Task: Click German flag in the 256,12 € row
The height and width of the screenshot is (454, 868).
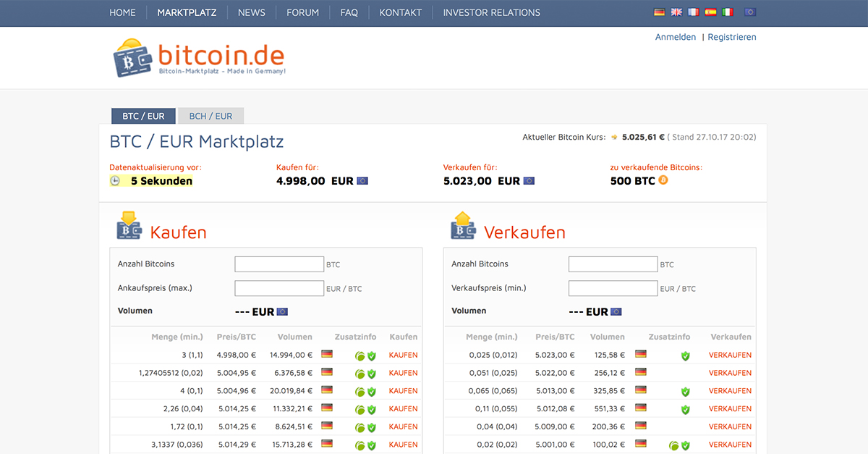Action: coord(640,372)
